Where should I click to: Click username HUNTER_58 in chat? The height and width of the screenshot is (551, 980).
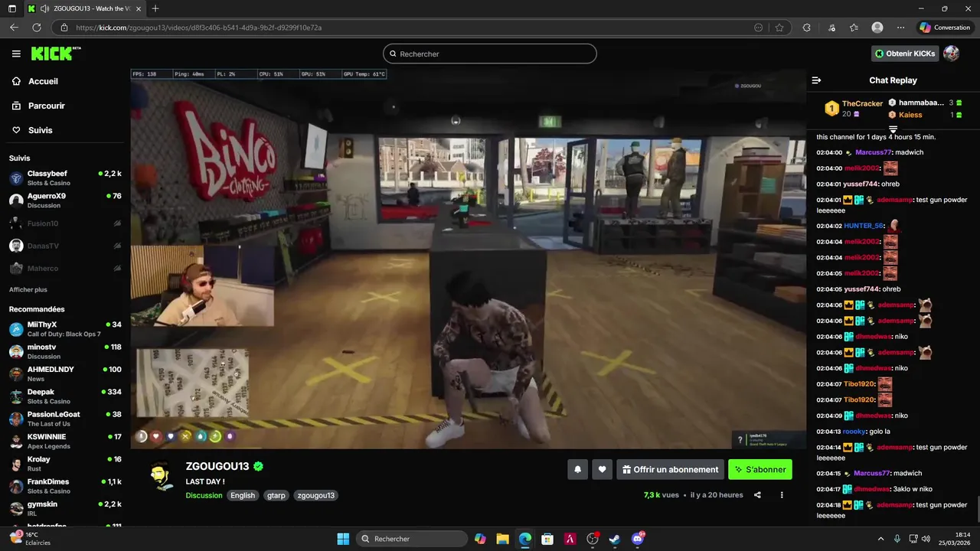tap(864, 226)
